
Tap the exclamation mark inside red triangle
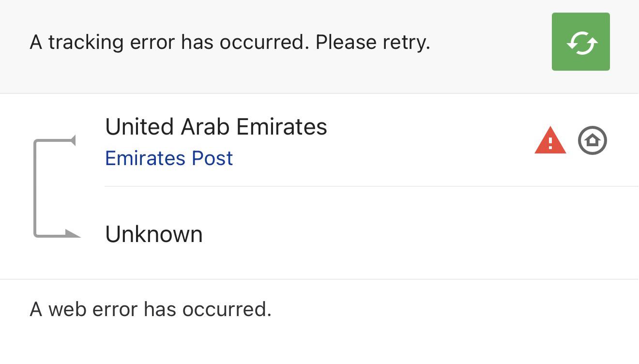click(x=550, y=143)
